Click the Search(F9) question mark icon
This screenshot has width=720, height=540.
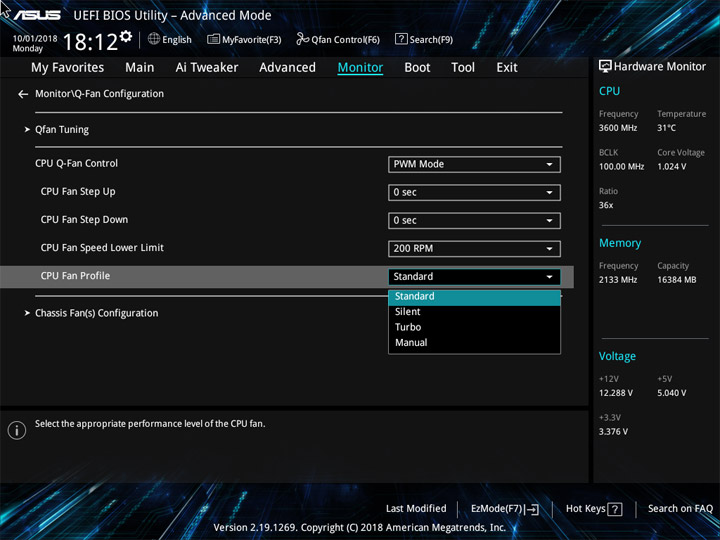(401, 39)
